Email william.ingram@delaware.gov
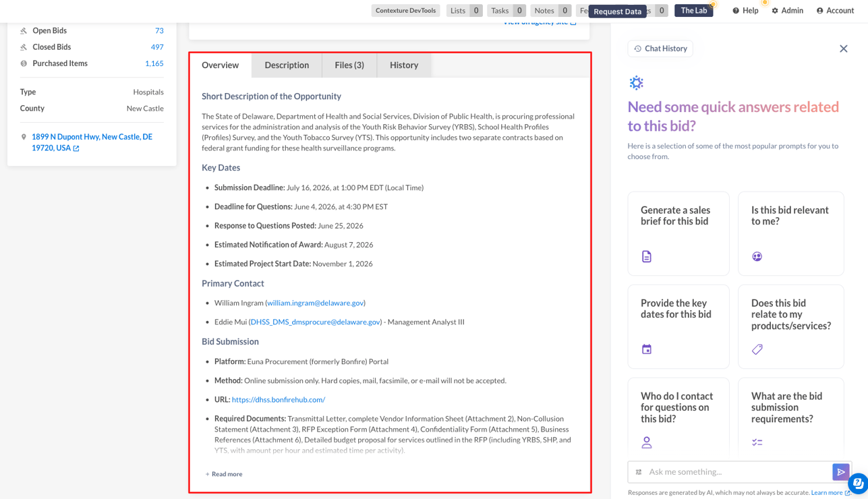The height and width of the screenshot is (499, 868). (x=316, y=303)
